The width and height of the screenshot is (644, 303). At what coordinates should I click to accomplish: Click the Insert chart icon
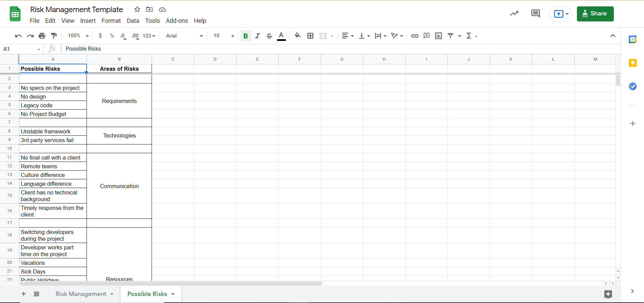tap(438, 36)
